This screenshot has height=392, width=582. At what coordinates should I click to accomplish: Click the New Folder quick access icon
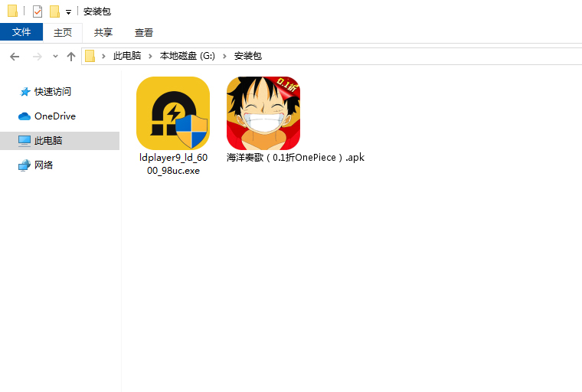coord(54,11)
